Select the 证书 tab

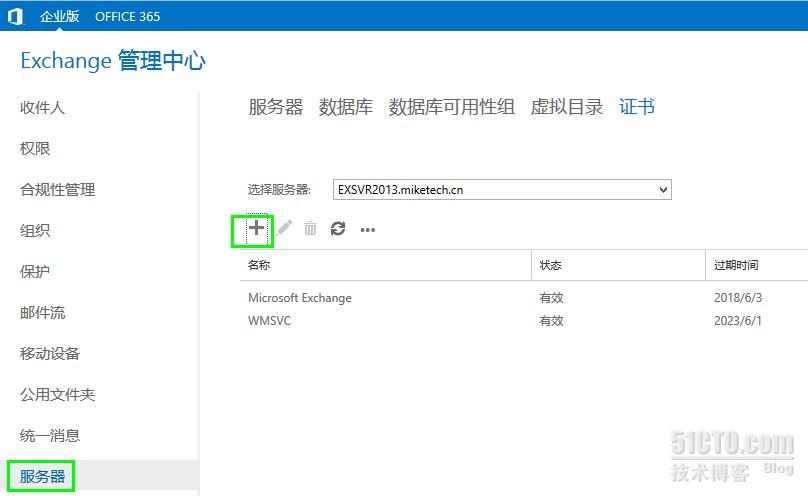point(637,107)
